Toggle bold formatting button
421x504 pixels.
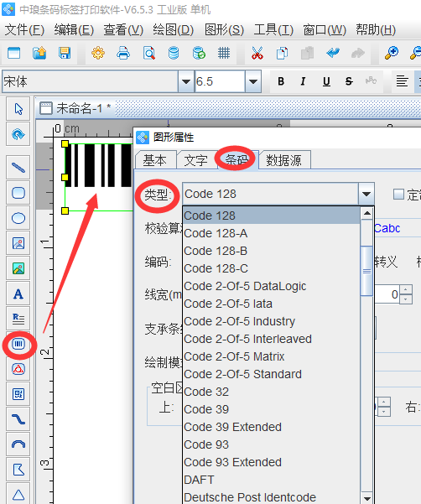(x=281, y=81)
